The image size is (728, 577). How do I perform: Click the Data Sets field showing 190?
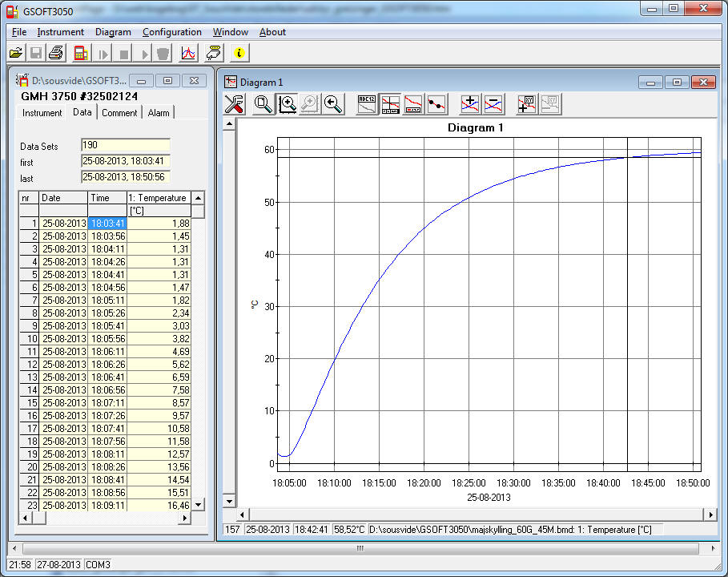[x=126, y=145]
